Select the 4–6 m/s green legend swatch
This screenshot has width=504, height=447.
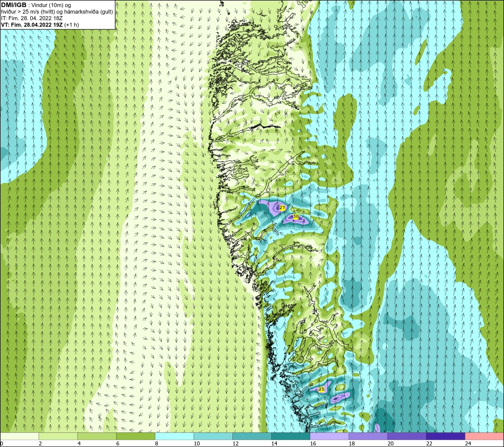[x=97, y=436]
